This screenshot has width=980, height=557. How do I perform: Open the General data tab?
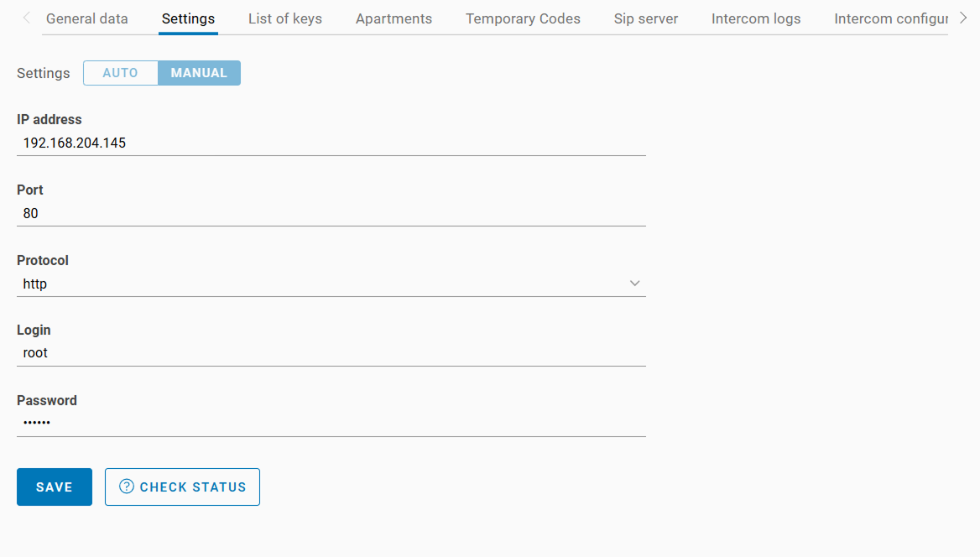pyautogui.click(x=87, y=18)
